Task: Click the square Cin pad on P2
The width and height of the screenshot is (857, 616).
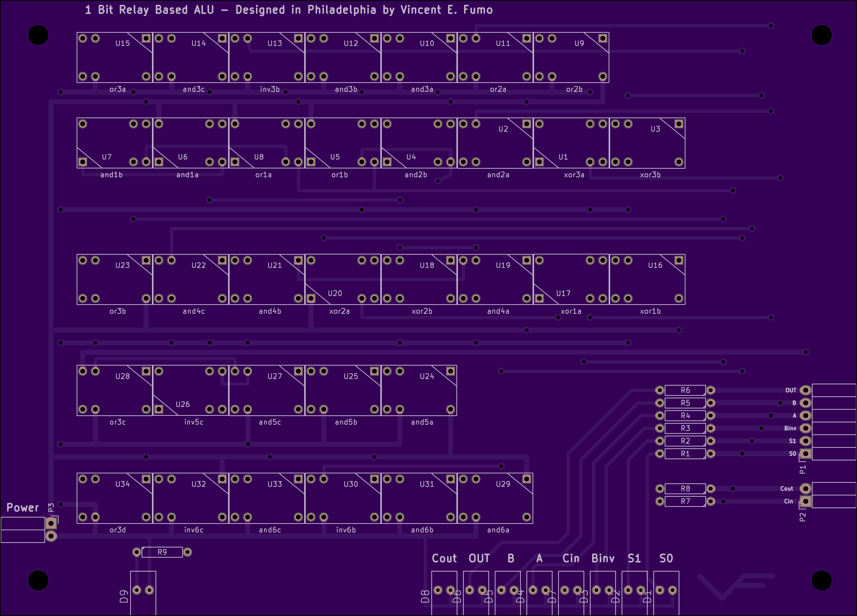Action: (805, 502)
